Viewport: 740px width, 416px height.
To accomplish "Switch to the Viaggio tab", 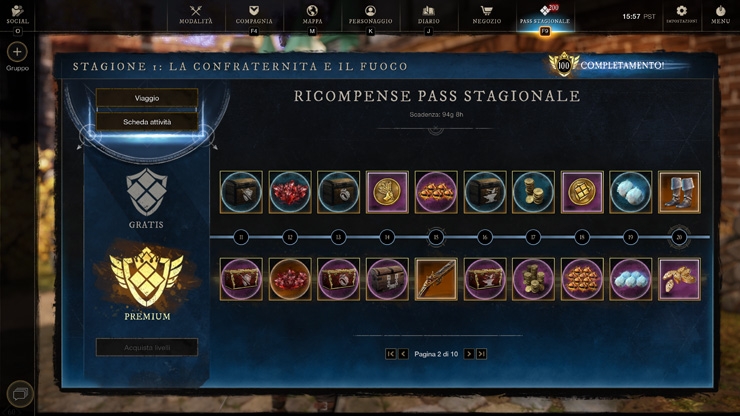I will pos(147,98).
